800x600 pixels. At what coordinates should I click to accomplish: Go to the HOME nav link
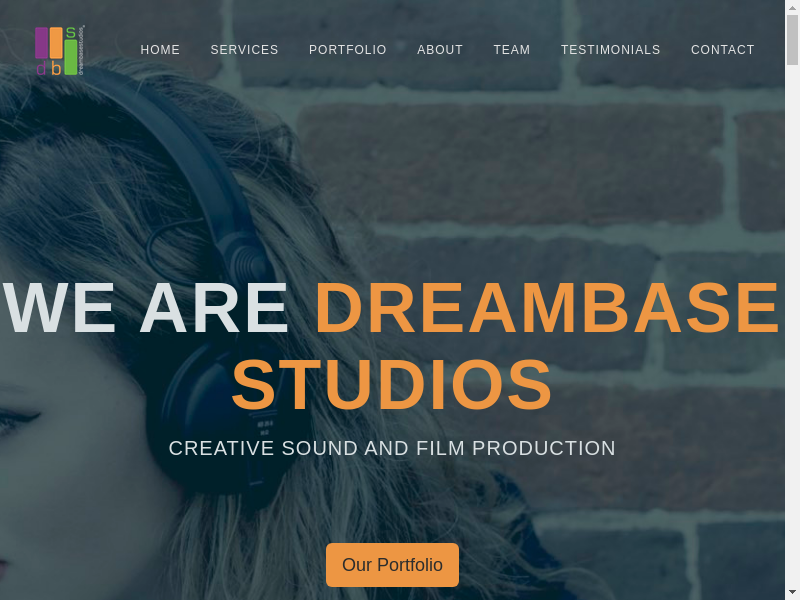pos(160,49)
